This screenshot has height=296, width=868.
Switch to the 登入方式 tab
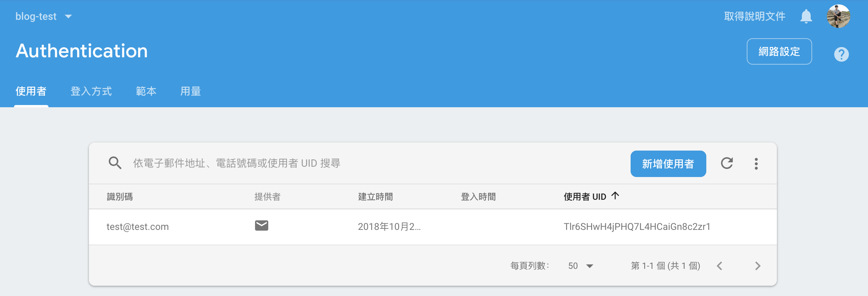pos(91,91)
